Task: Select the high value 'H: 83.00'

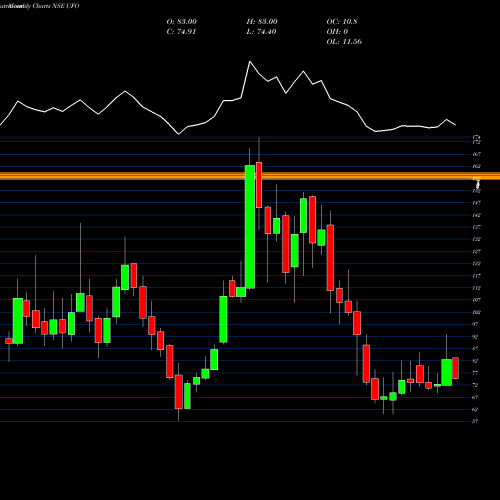Action: click(262, 22)
